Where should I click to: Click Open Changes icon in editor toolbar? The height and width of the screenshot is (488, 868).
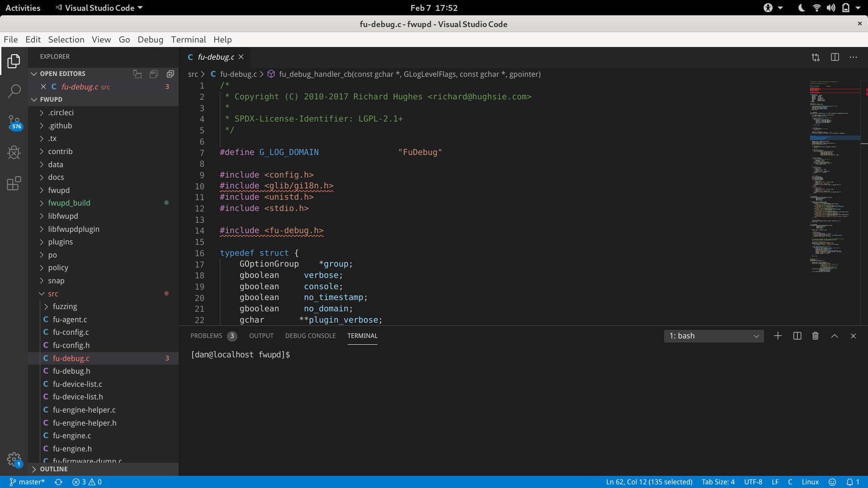pos(816,57)
